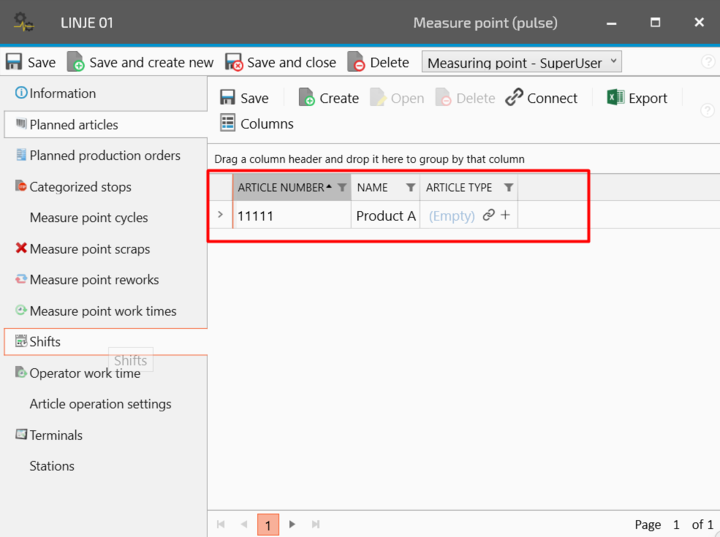Click the Connect chain-link icon in toolbar

point(514,98)
